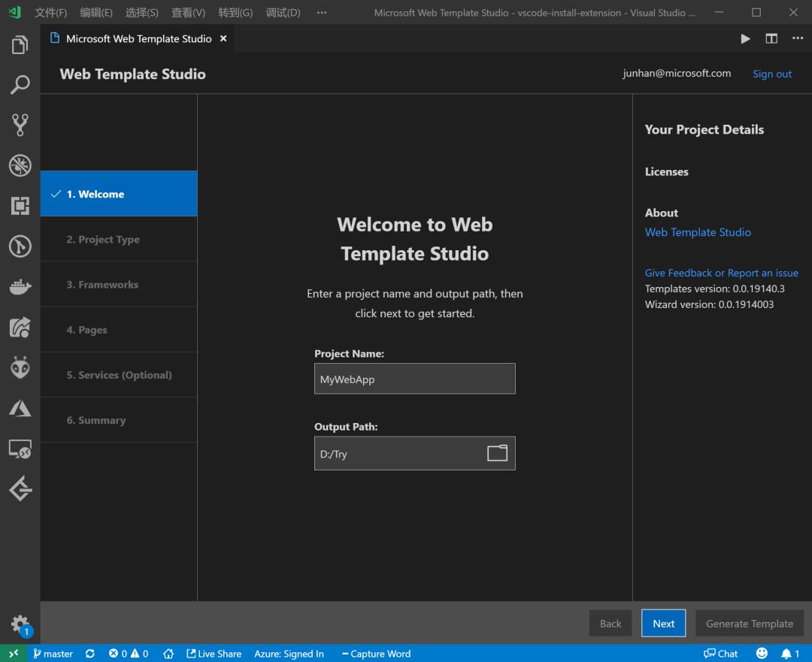The height and width of the screenshot is (662, 812).
Task: Click the remote window indicator in status bar
Action: click(14, 653)
